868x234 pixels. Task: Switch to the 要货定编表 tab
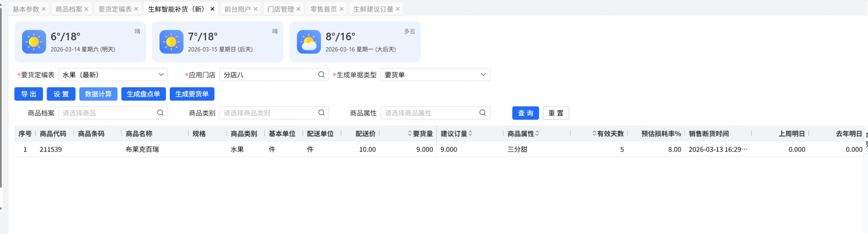(115, 9)
